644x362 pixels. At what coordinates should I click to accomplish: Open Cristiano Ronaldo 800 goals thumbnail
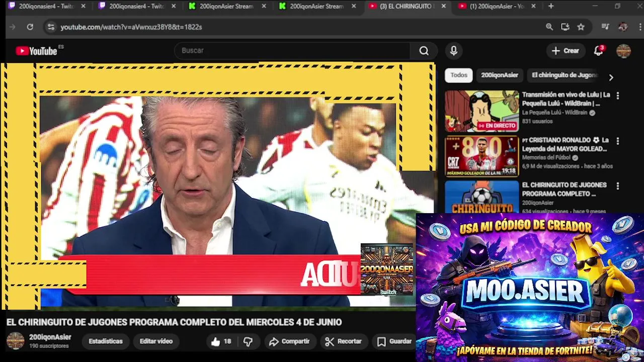[x=481, y=156]
